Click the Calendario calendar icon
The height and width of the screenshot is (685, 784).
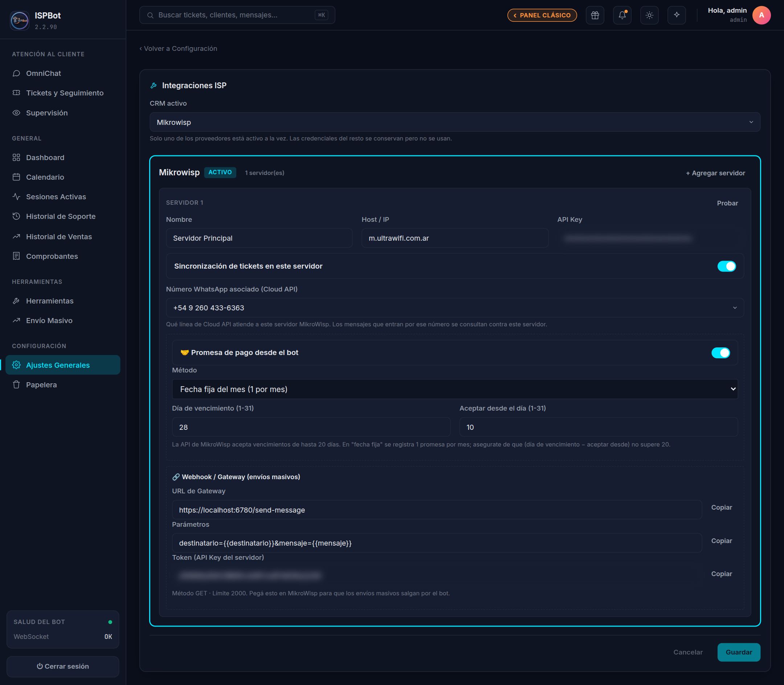[x=16, y=177]
